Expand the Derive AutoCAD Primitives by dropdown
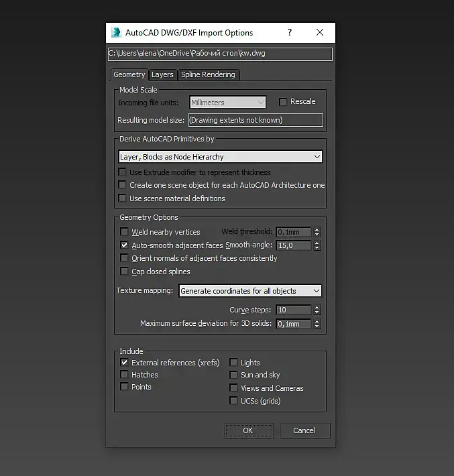Screen dimensions: 454x476 pyautogui.click(x=220, y=157)
